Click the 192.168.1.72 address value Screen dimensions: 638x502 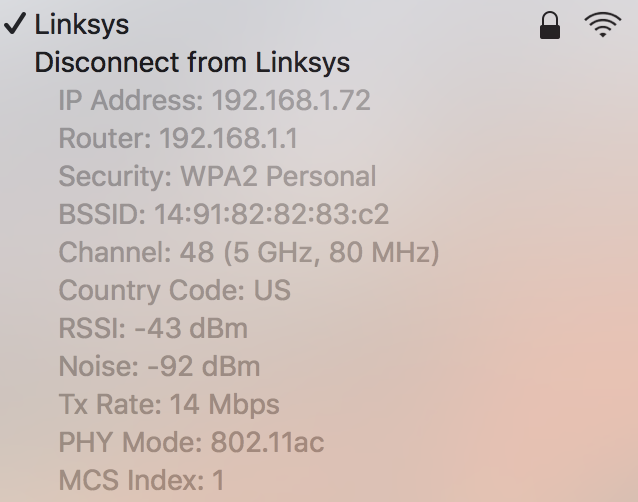pyautogui.click(x=291, y=100)
